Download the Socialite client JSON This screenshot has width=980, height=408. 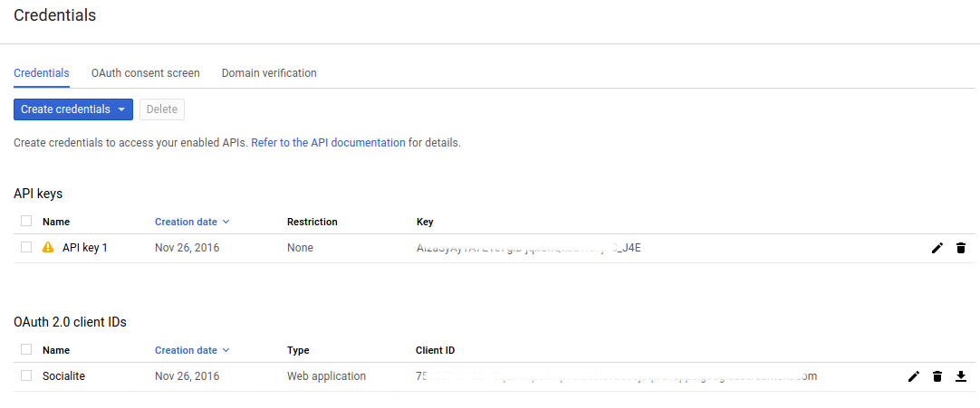click(961, 376)
